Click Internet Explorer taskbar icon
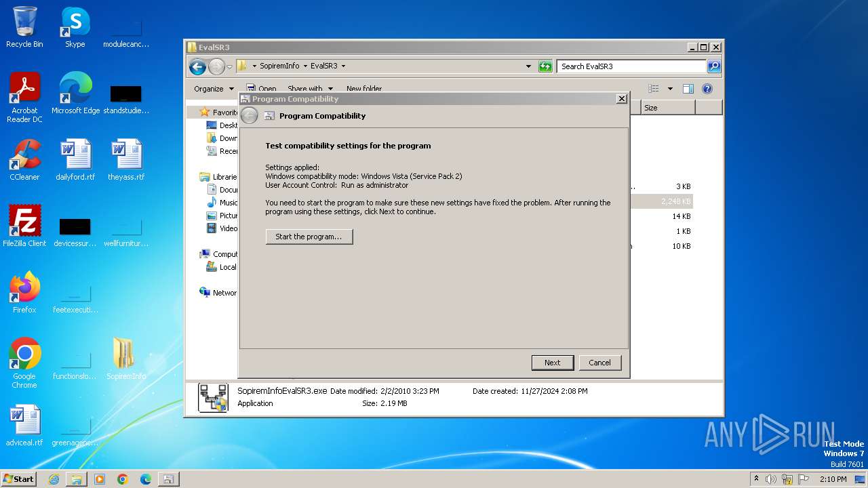 54,479
